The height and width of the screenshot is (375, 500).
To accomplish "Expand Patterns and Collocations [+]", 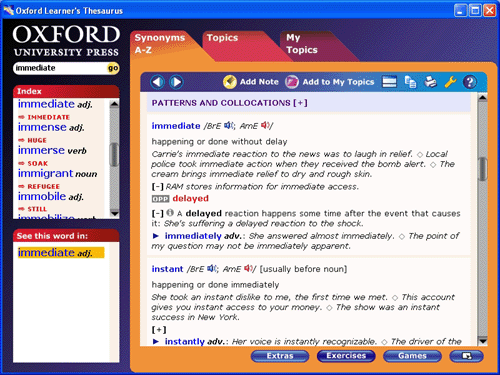I will point(300,103).
